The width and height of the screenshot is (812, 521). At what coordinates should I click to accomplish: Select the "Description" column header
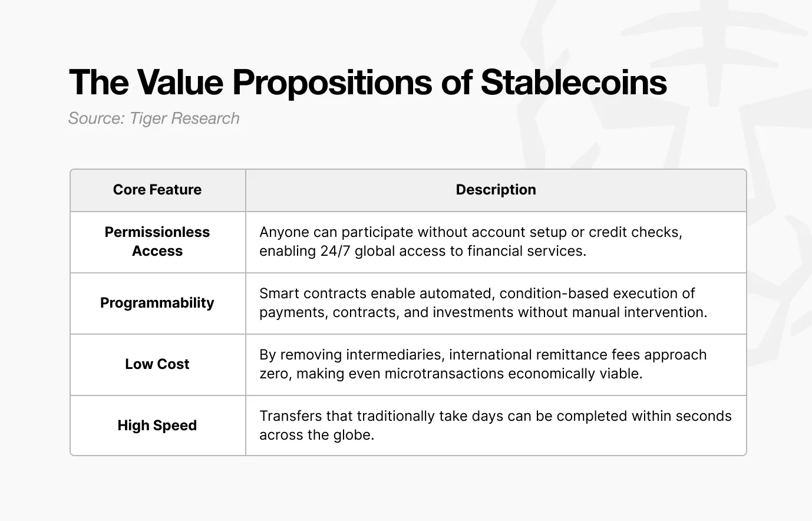click(x=496, y=190)
